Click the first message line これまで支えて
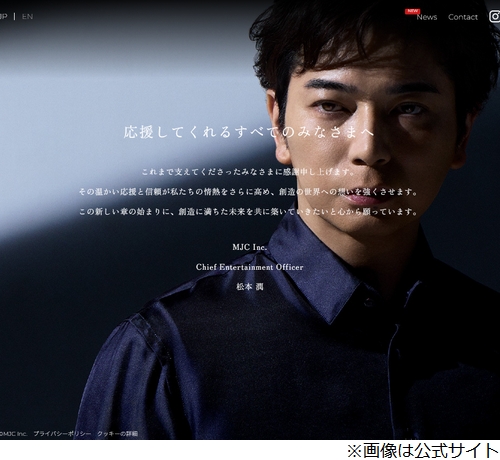This screenshot has height=460, width=500. pos(248,172)
